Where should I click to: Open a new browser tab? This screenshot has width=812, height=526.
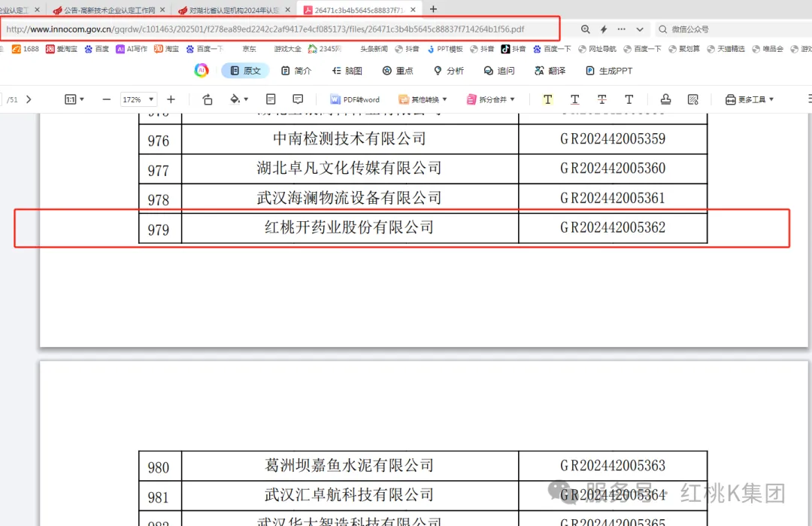coord(434,9)
